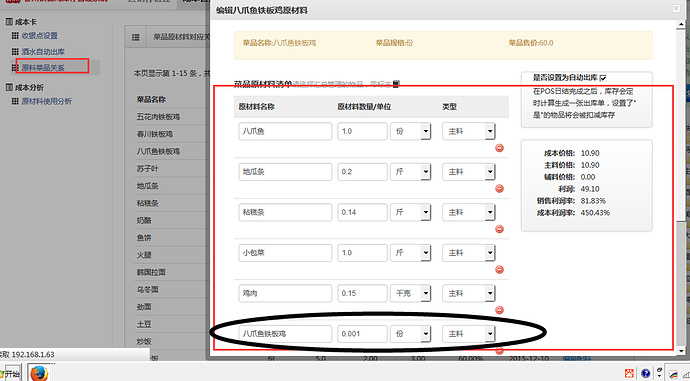Open unit dropdown for 粘糕条 row

[x=426, y=212]
